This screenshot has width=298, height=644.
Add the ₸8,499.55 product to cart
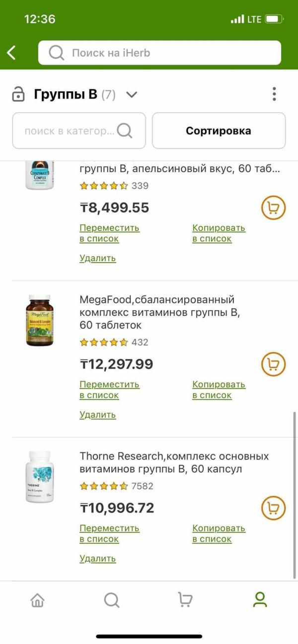click(x=273, y=208)
